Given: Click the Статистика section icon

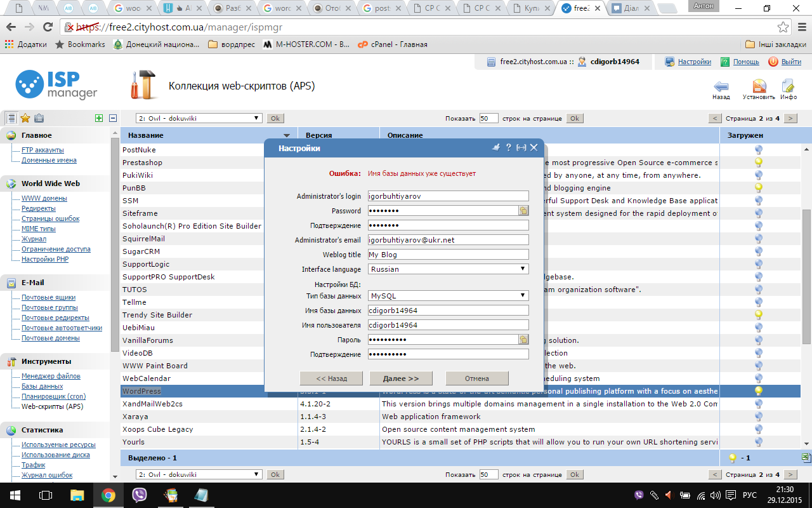Looking at the screenshot, I should (x=11, y=430).
